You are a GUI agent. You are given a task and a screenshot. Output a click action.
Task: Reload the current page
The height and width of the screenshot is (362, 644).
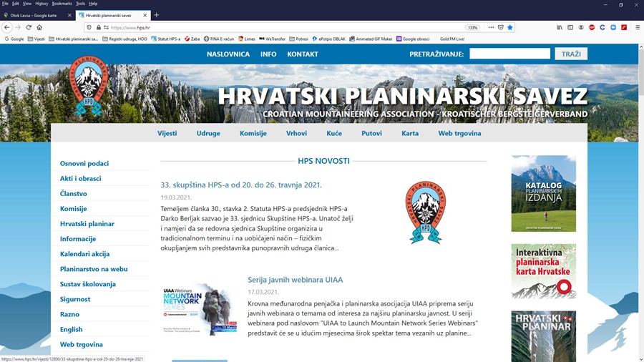(29, 27)
